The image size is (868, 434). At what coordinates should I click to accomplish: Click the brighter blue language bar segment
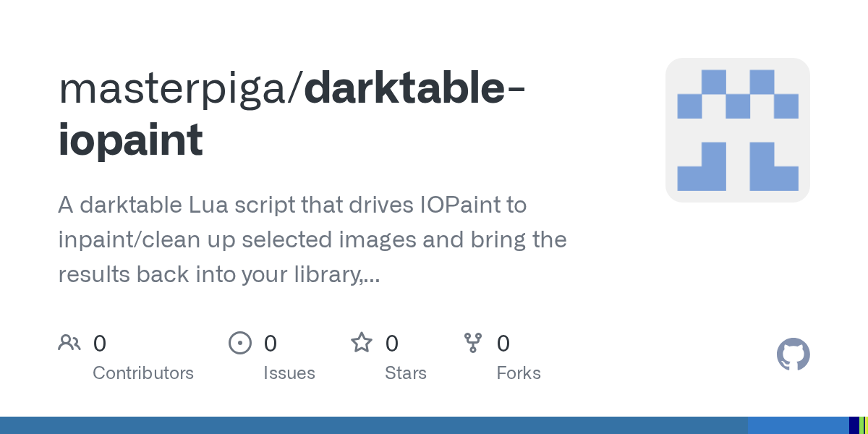tap(799, 425)
